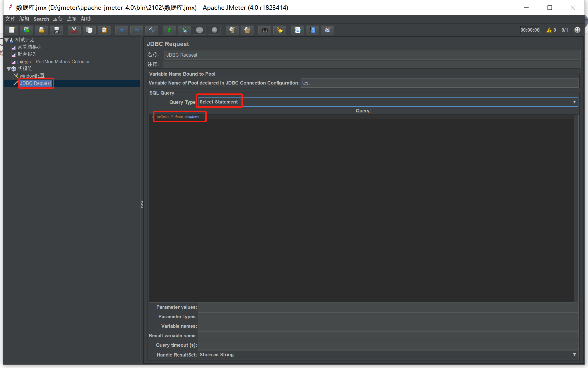Select the window配置 tree element
588x368 pixels.
click(x=32, y=76)
